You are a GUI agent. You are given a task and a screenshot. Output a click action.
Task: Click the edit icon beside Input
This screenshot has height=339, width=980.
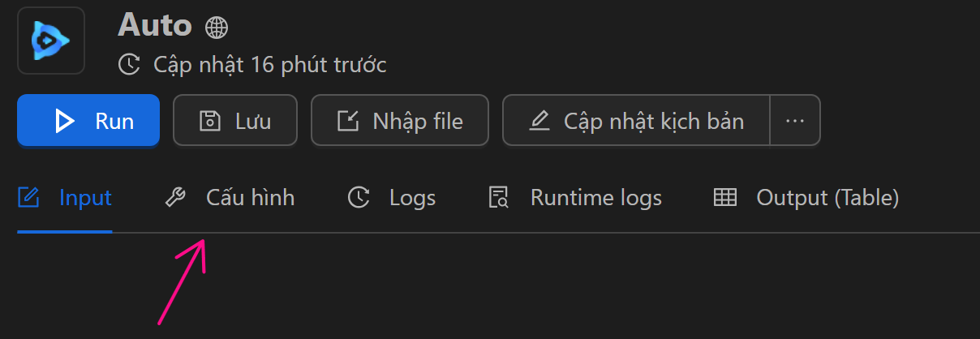(29, 197)
